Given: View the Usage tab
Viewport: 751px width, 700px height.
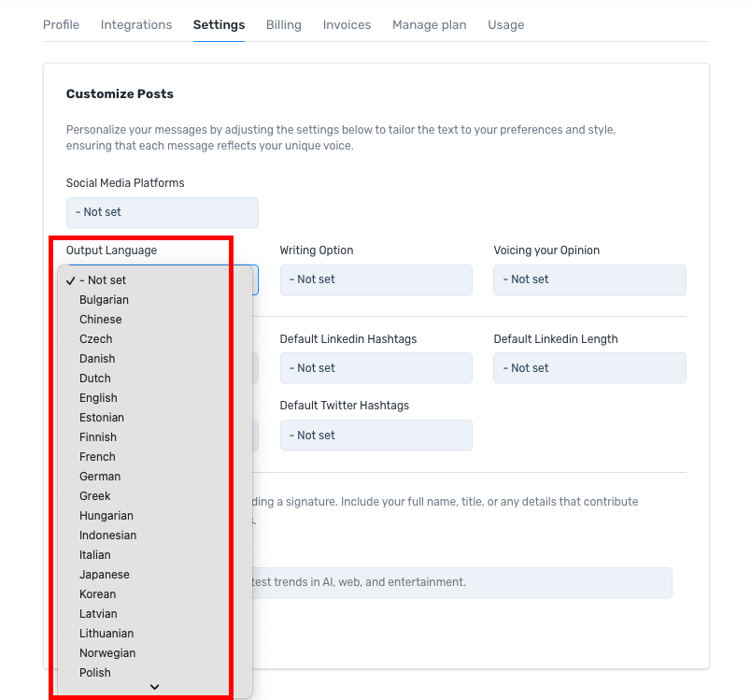Looking at the screenshot, I should pyautogui.click(x=505, y=25).
